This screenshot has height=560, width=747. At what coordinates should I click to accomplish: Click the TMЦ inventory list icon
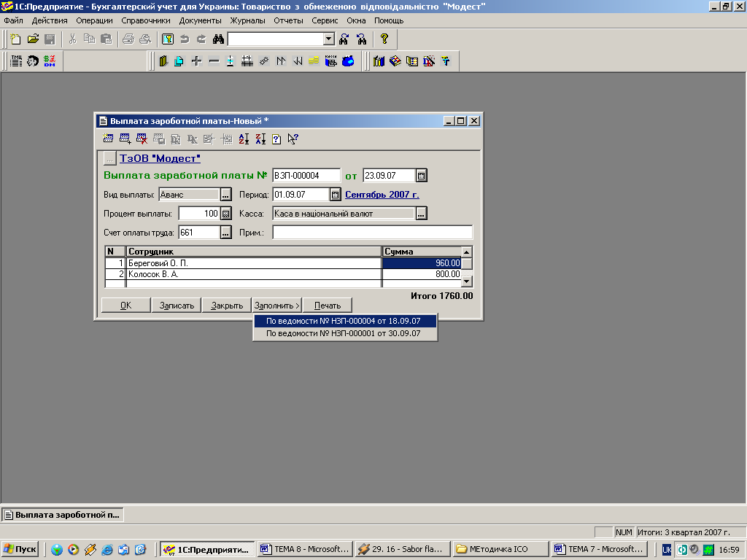[16, 61]
